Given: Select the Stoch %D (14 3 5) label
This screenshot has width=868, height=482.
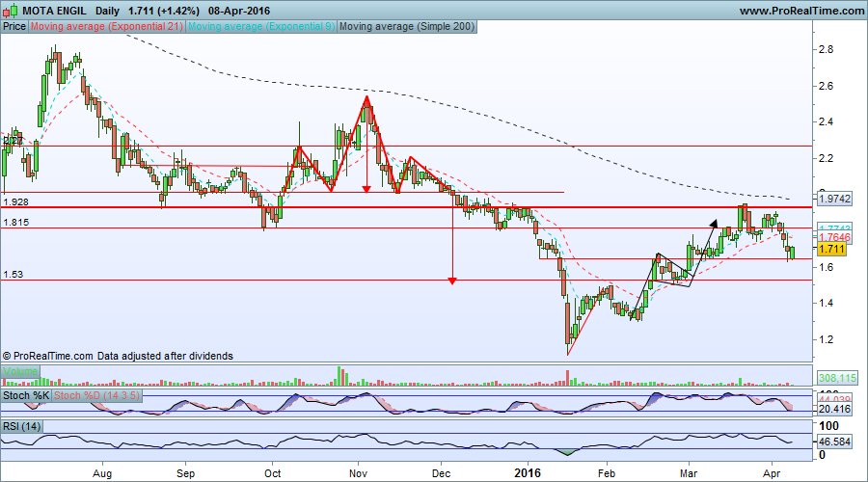Looking at the screenshot, I should tap(96, 395).
